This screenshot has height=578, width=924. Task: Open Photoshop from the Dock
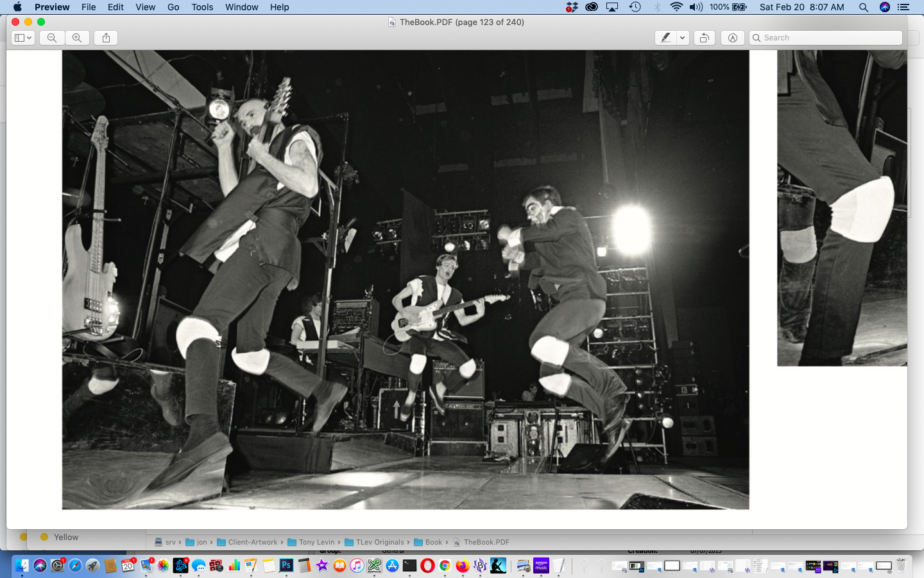click(x=286, y=565)
